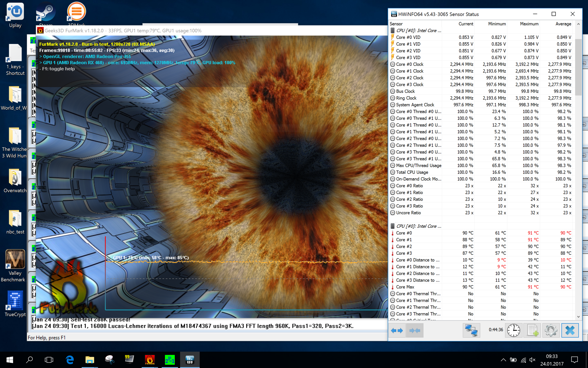Switch to FurMark taskbar icon
This screenshot has height=368, width=588.
tap(150, 360)
